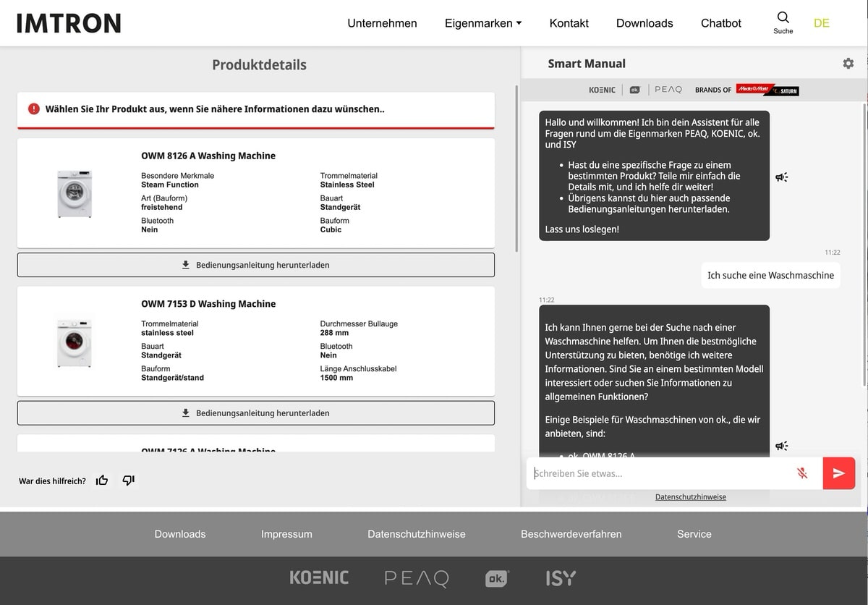
Task: Open the KOENIC brand logo in footer
Action: tap(319, 577)
